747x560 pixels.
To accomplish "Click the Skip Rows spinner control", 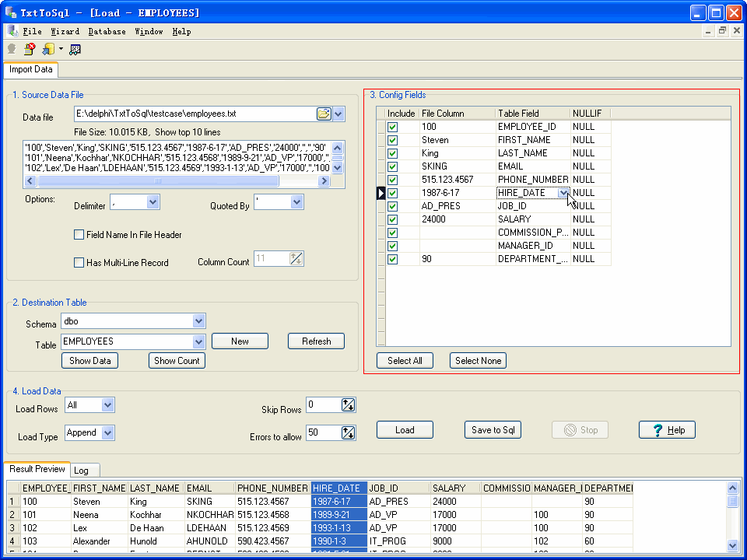I will (349, 405).
